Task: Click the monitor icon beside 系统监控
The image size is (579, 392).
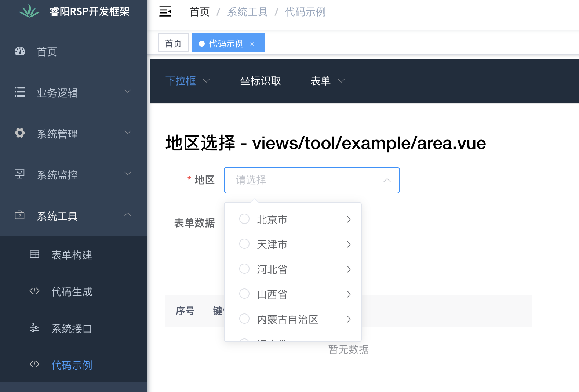Action: coord(20,174)
